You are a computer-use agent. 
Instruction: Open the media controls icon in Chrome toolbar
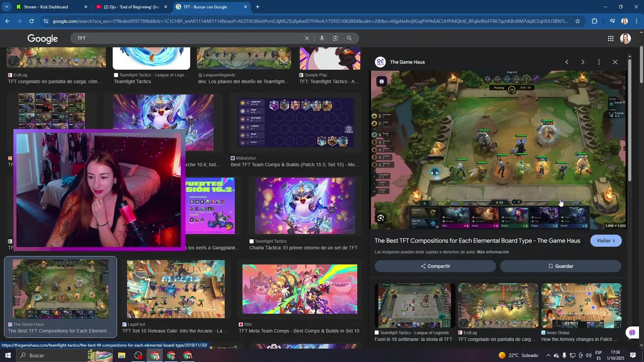point(612,21)
